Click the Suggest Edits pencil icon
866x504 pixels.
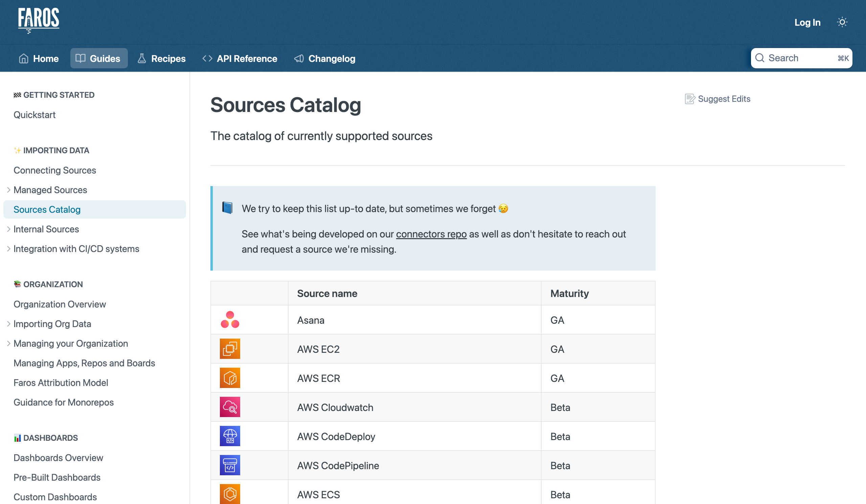(689, 99)
